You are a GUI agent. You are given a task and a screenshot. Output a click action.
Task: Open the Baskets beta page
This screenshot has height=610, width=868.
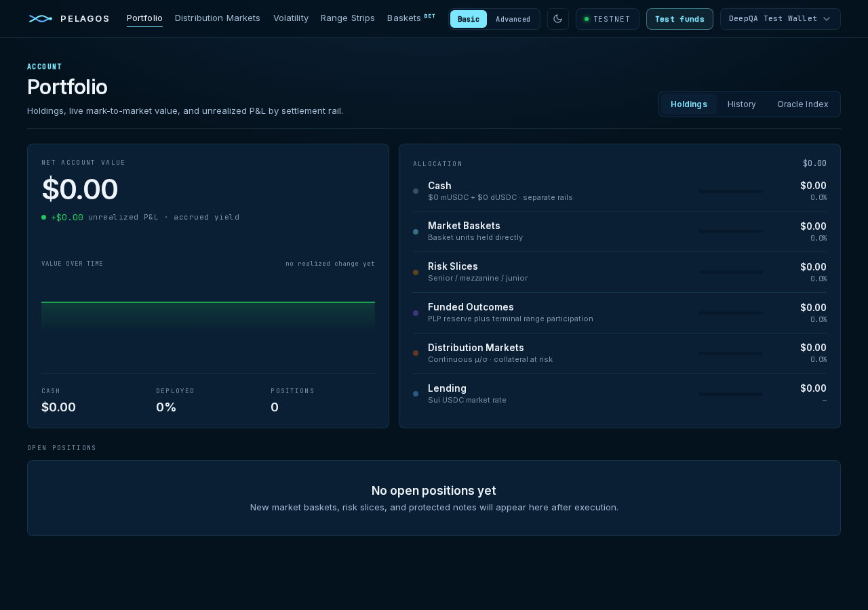pyautogui.click(x=411, y=18)
